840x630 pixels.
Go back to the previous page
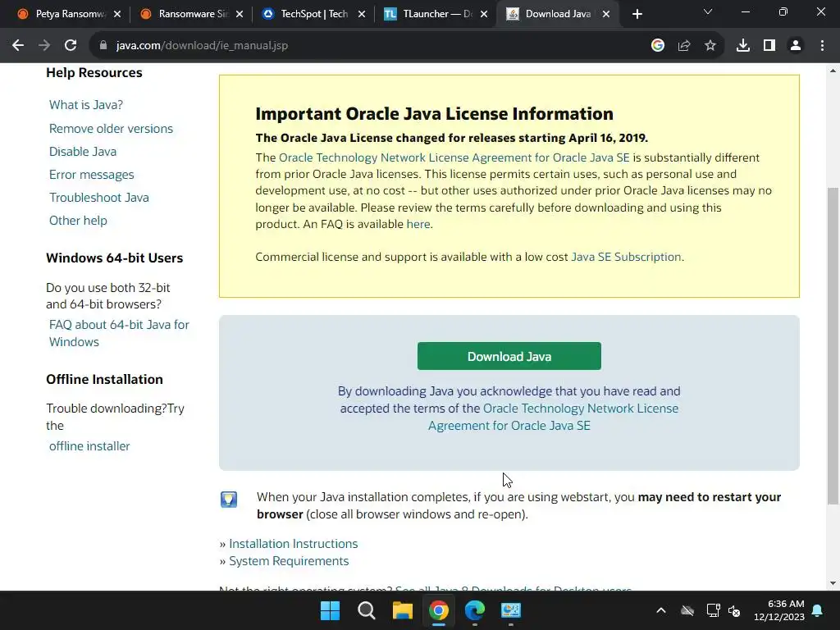tap(18, 46)
